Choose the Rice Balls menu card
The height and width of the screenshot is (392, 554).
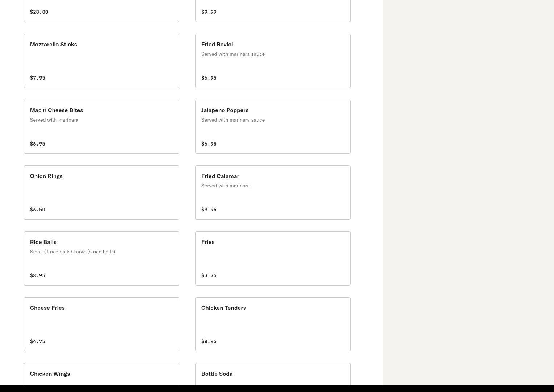coord(101,258)
